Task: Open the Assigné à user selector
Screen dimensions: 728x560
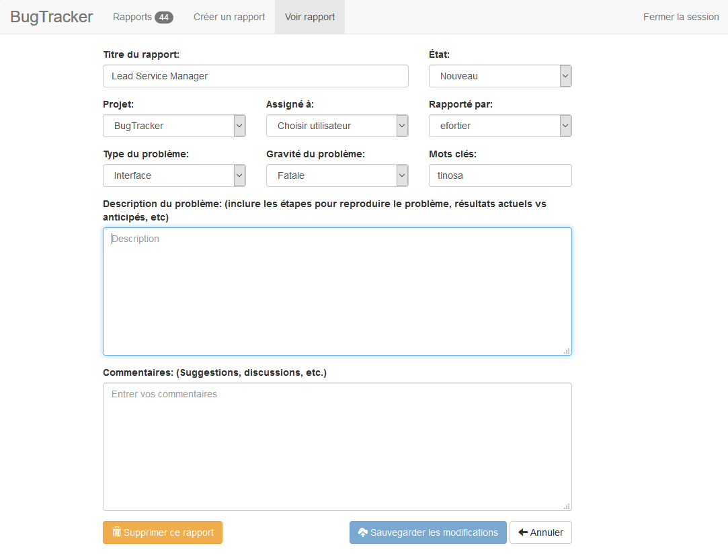Action: pyautogui.click(x=337, y=126)
